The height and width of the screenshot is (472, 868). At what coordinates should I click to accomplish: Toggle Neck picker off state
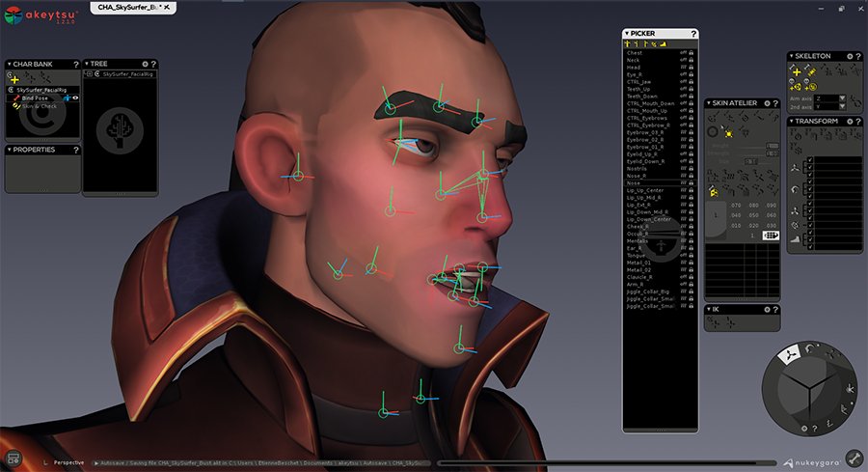click(x=683, y=60)
